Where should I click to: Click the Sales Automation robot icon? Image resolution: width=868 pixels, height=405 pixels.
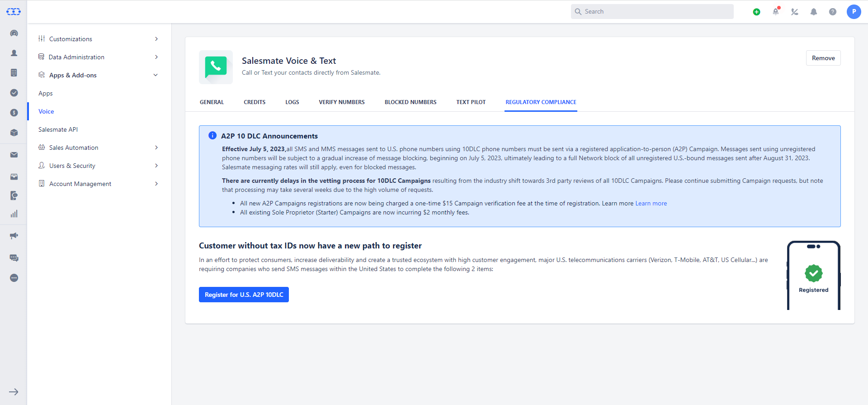42,147
